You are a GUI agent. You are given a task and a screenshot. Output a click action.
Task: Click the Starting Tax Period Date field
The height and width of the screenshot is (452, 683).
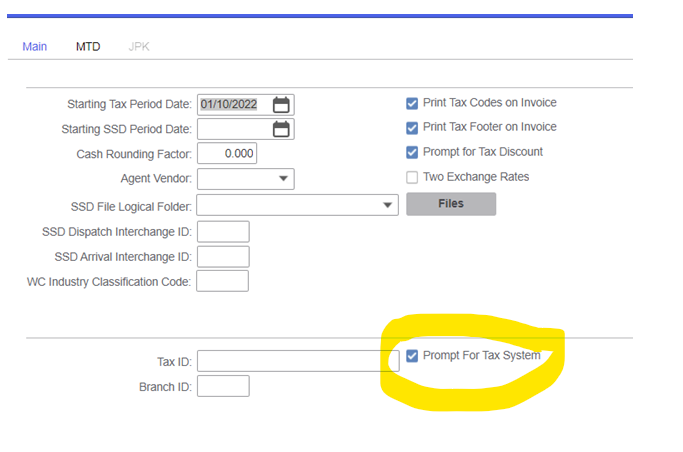tap(234, 104)
